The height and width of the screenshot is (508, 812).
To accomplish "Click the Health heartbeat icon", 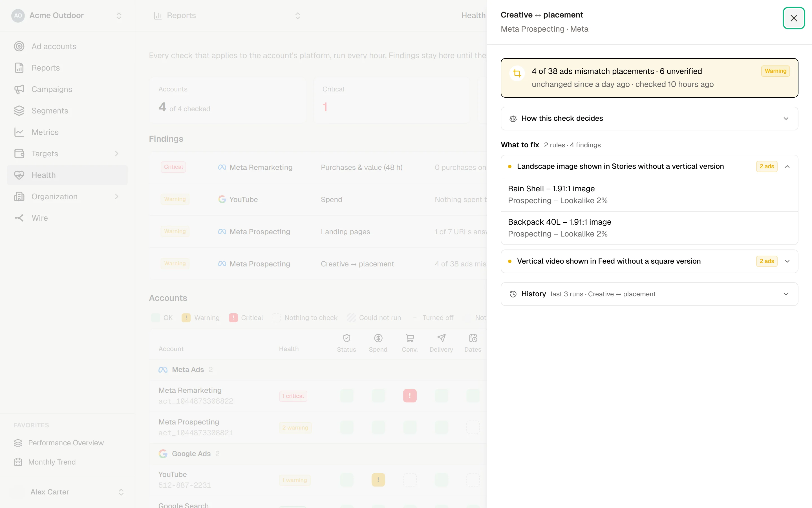I will (x=19, y=175).
